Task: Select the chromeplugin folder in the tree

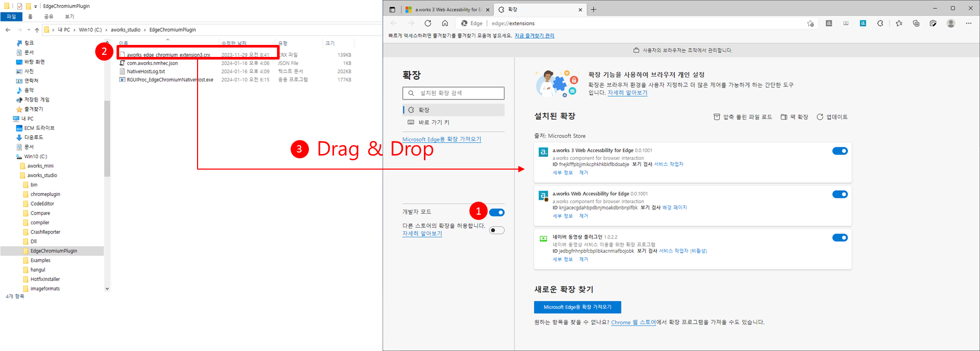Action: click(45, 194)
